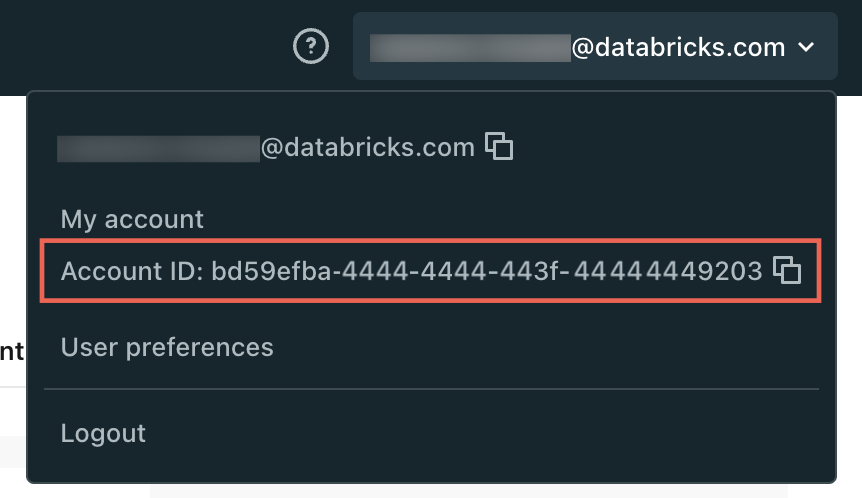
Task: Select the Account ID row
Action: (431, 270)
